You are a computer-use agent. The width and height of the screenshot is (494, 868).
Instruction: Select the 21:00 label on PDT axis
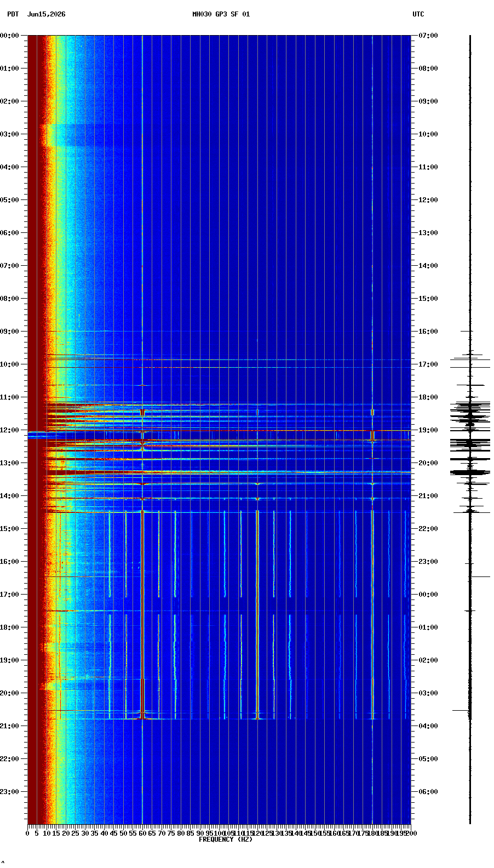pos(9,726)
